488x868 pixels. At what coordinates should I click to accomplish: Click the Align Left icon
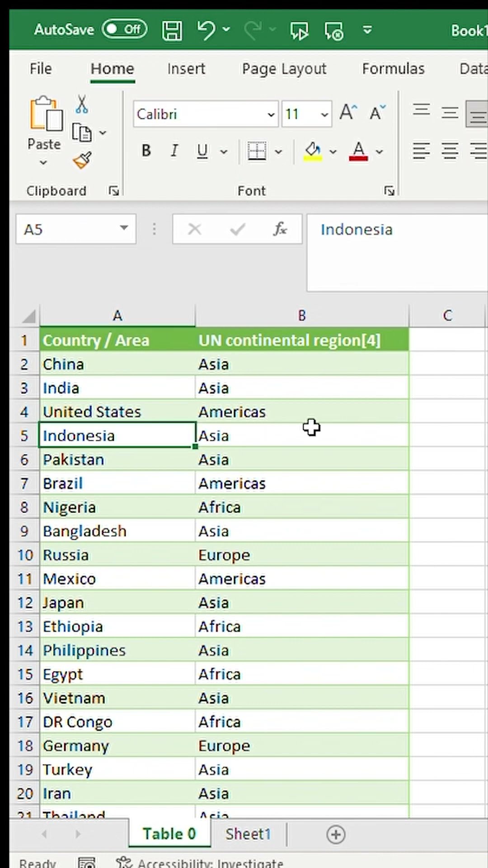coord(421,151)
